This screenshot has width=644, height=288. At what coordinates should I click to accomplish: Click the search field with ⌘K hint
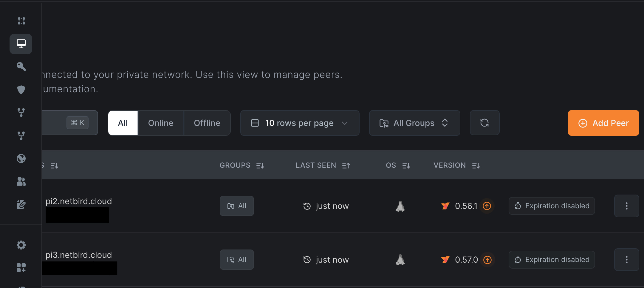click(x=60, y=123)
